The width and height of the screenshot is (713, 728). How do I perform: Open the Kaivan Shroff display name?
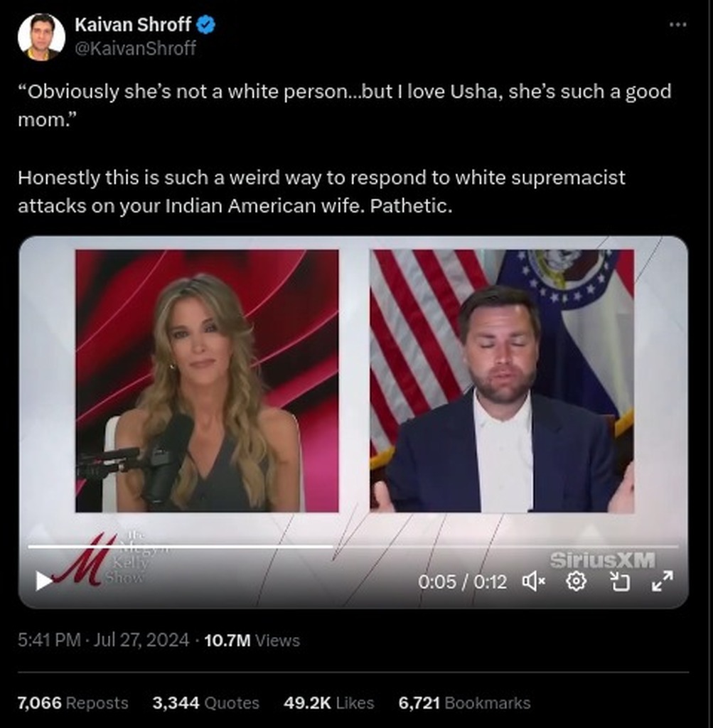[133, 24]
